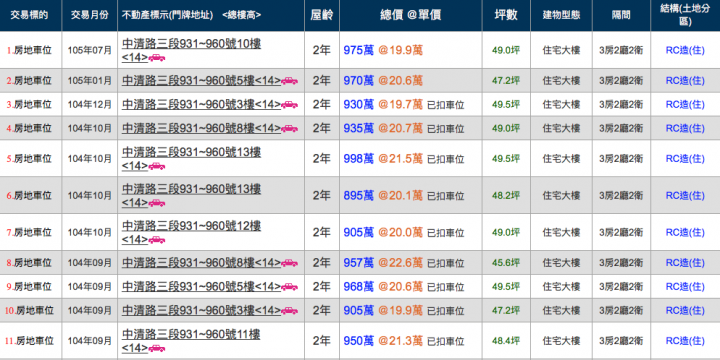The image size is (720, 360).
Task: Select the area value 45.6坪
Action: click(506, 263)
